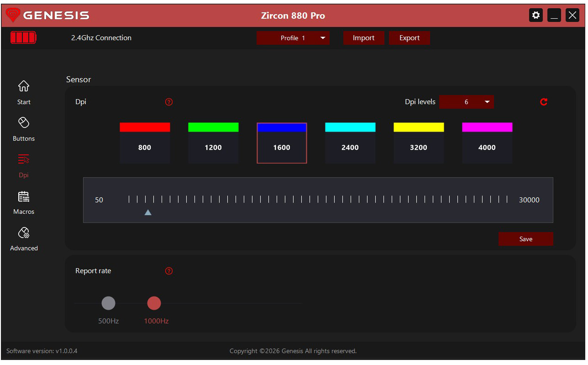Click the Advanced label in sidebar
Image resolution: width=588 pixels, height=365 pixels.
(24, 248)
